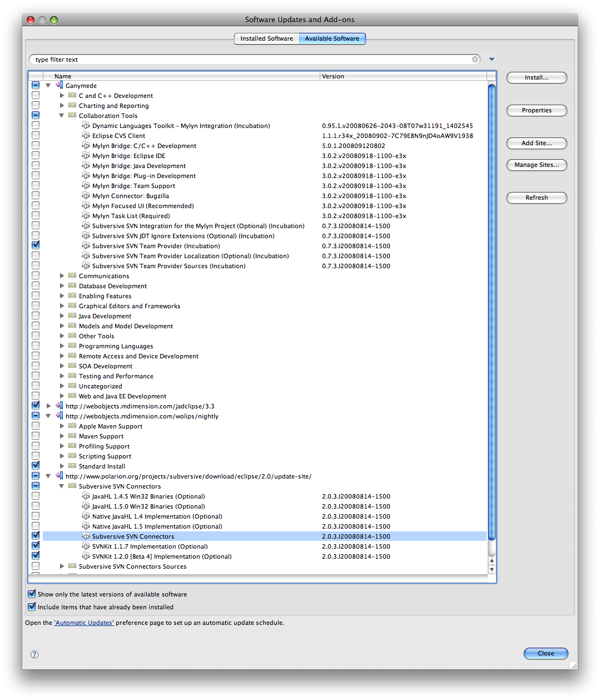The height and width of the screenshot is (700, 600).
Task: Expand the Database Development category
Action: point(62,286)
